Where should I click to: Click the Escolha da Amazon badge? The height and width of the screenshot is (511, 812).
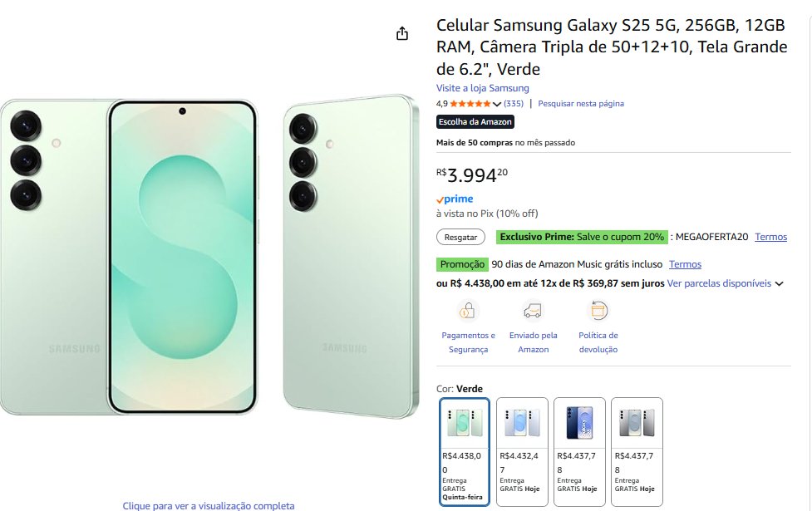coord(475,122)
